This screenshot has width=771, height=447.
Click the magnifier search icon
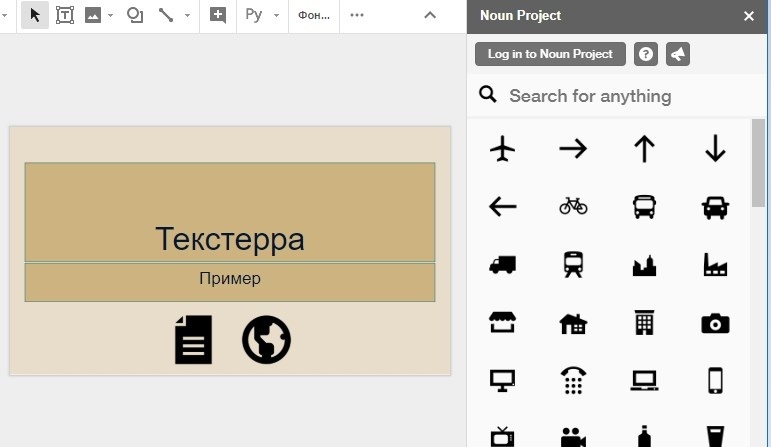(487, 94)
